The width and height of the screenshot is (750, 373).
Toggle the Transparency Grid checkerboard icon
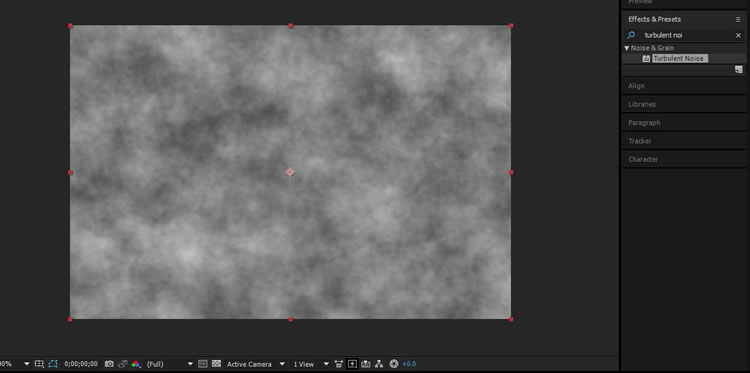click(x=216, y=364)
